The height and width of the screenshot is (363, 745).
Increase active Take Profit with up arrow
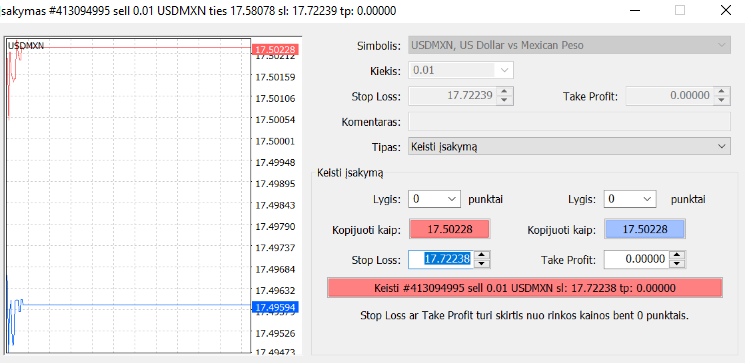click(678, 256)
